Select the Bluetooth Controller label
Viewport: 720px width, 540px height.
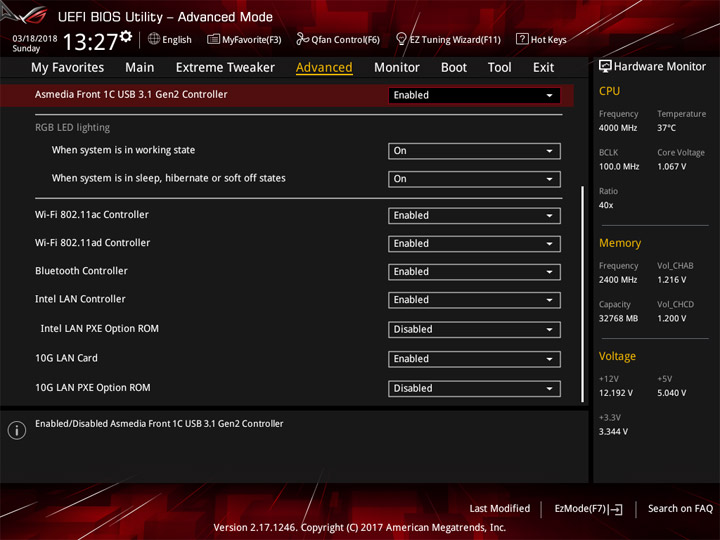pyautogui.click(x=81, y=271)
